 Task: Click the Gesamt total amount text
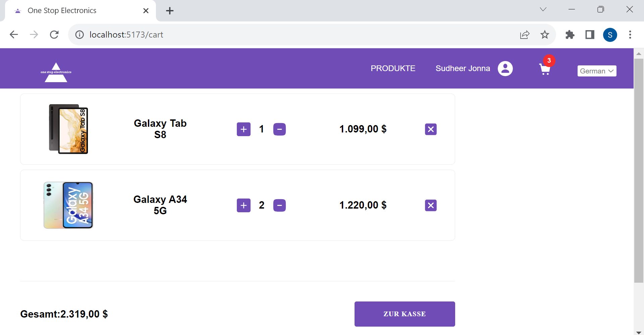point(64,314)
